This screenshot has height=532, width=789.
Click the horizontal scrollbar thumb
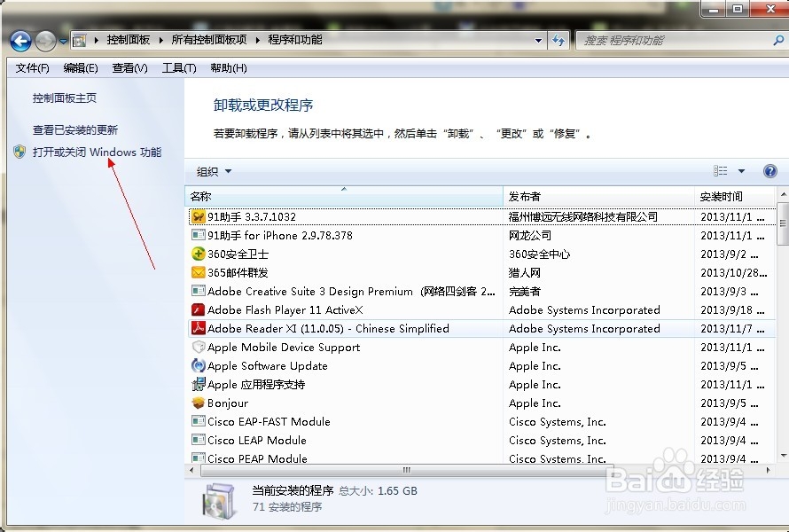tap(407, 470)
